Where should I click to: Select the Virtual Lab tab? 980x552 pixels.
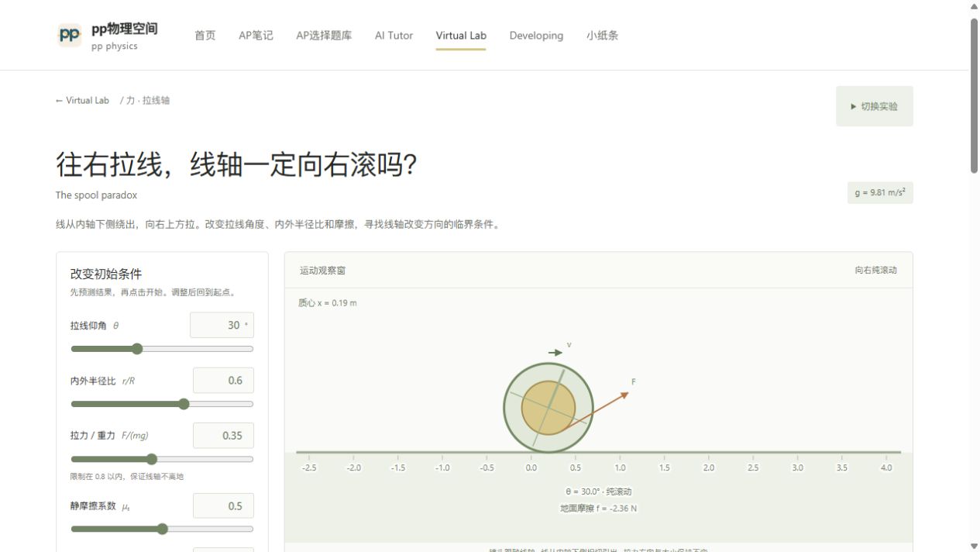[461, 36]
